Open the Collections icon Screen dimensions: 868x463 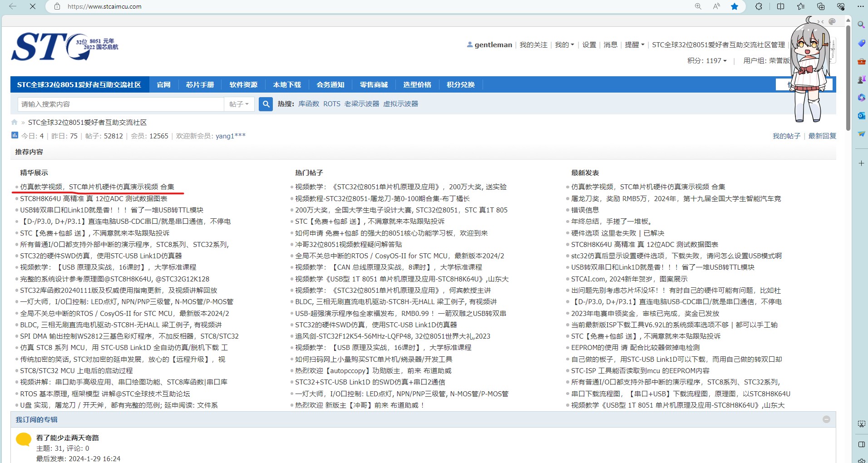point(821,6)
